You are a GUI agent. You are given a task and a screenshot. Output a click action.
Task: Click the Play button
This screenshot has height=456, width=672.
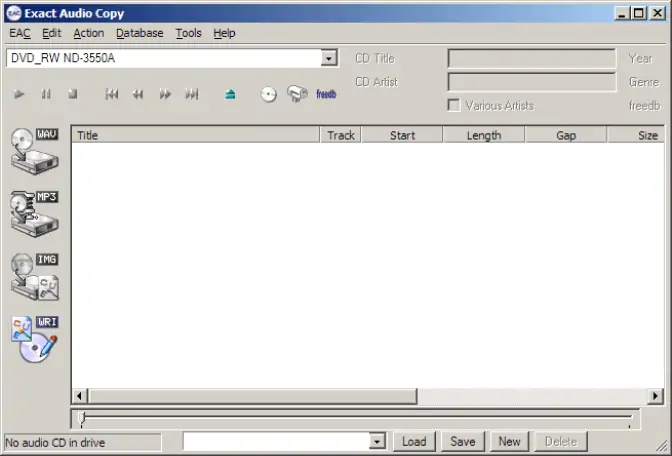(19, 94)
